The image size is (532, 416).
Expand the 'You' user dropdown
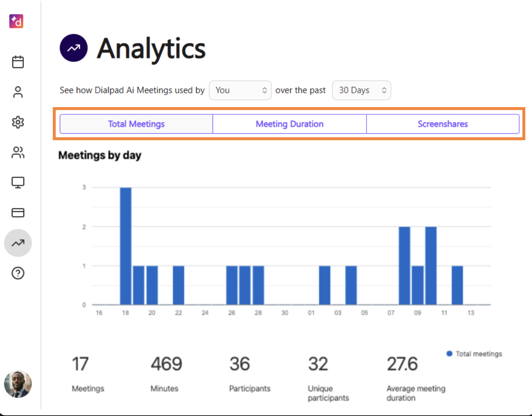(x=240, y=90)
